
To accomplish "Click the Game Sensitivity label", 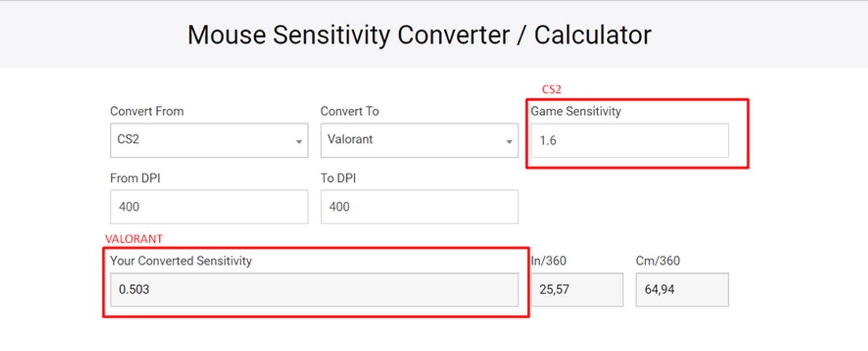I will coord(577,111).
